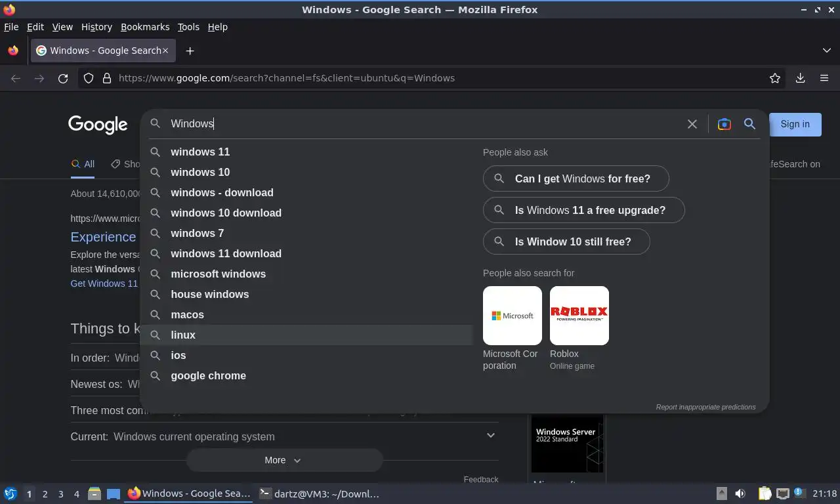Switch to workspace 2 in the taskbar
The image size is (840, 504).
(x=45, y=493)
